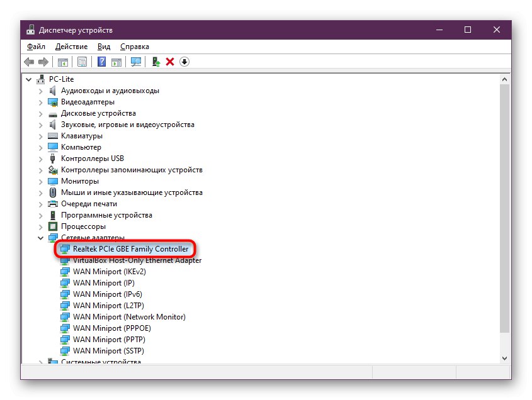Click the action pane toggle icon

[x=116, y=62]
